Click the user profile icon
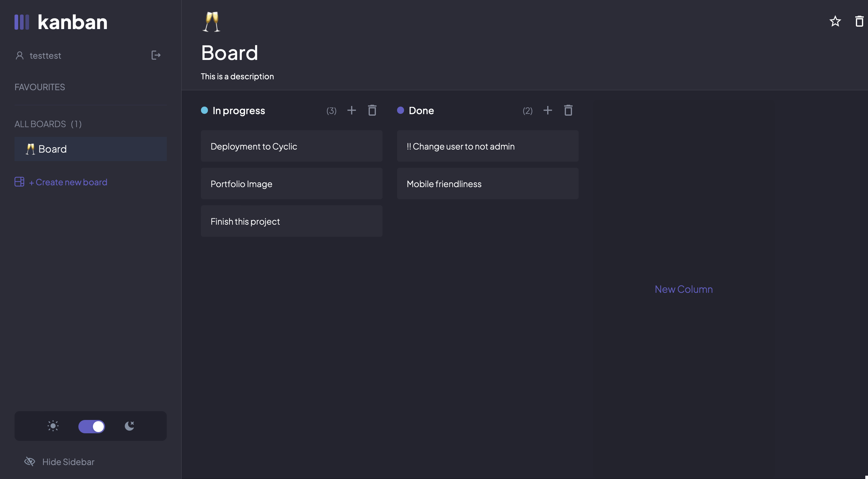 19,55
